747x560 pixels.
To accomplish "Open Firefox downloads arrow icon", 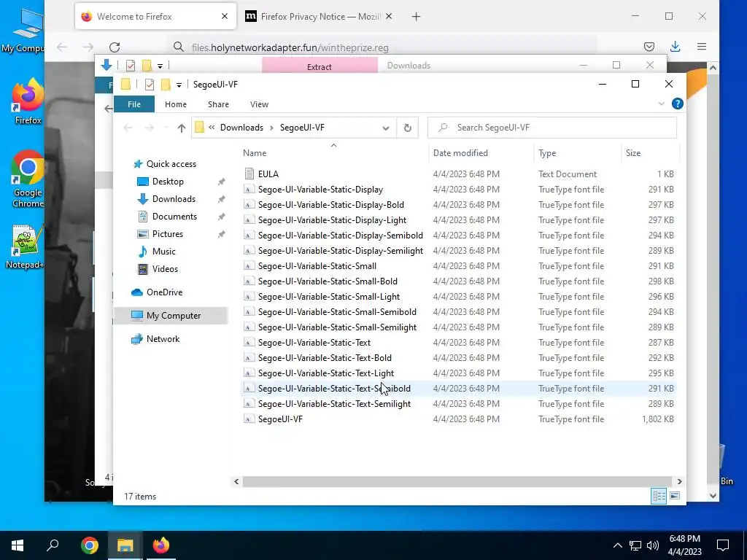I will 675,47.
